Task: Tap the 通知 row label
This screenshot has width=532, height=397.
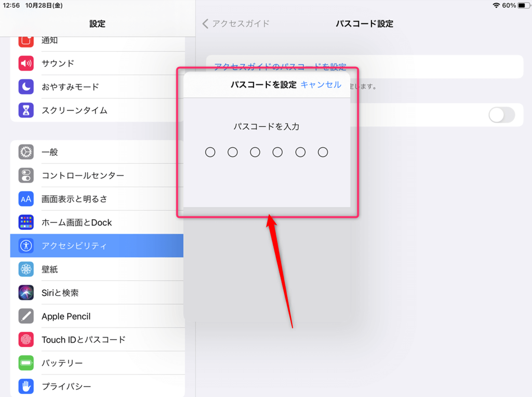Action: 50,41
